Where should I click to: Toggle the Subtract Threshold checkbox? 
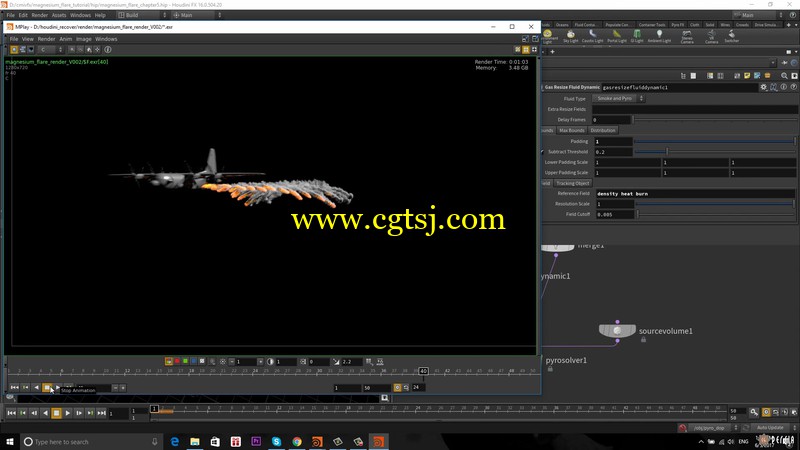[x=543, y=152]
